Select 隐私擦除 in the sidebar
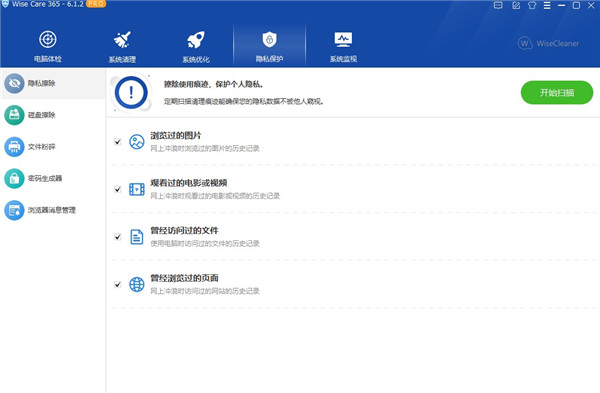Screen dimensions: 600x393 [53, 83]
